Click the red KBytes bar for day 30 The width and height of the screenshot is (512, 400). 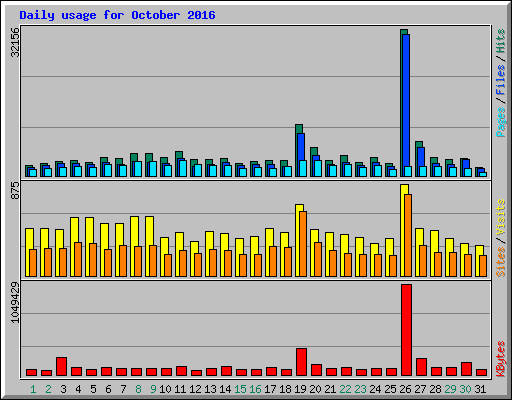pyautogui.click(x=466, y=369)
